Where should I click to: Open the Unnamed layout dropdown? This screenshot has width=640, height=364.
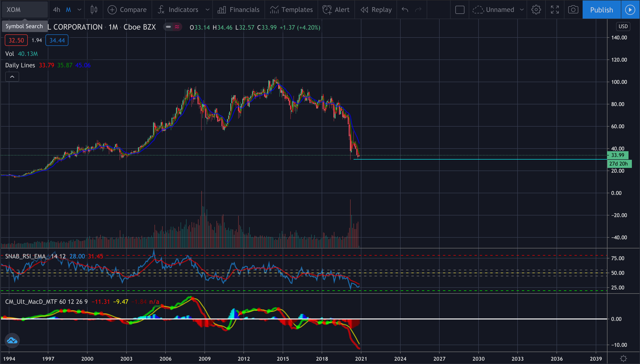(522, 10)
